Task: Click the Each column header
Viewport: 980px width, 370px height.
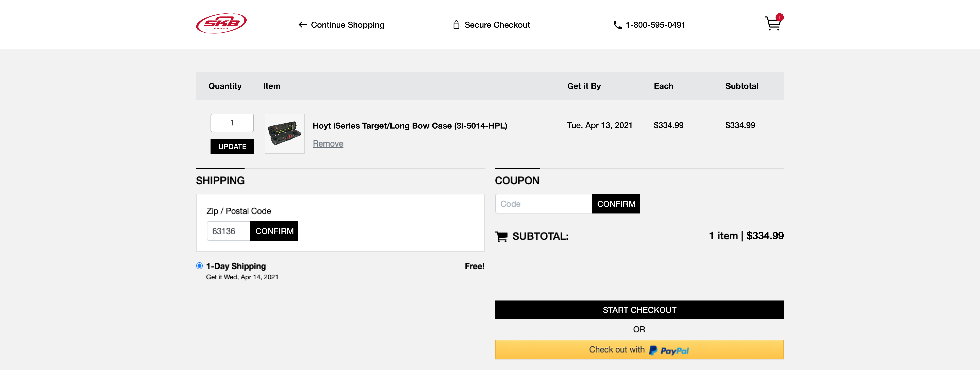Action: pyautogui.click(x=663, y=86)
